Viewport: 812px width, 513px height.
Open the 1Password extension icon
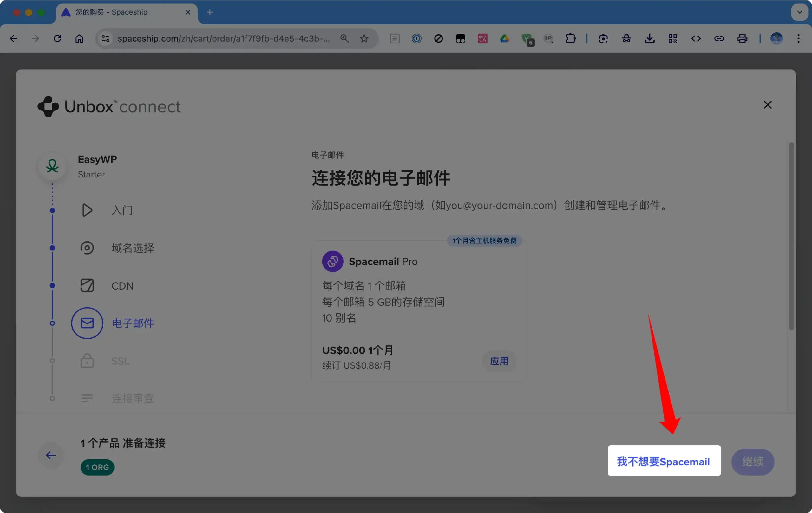tap(416, 38)
